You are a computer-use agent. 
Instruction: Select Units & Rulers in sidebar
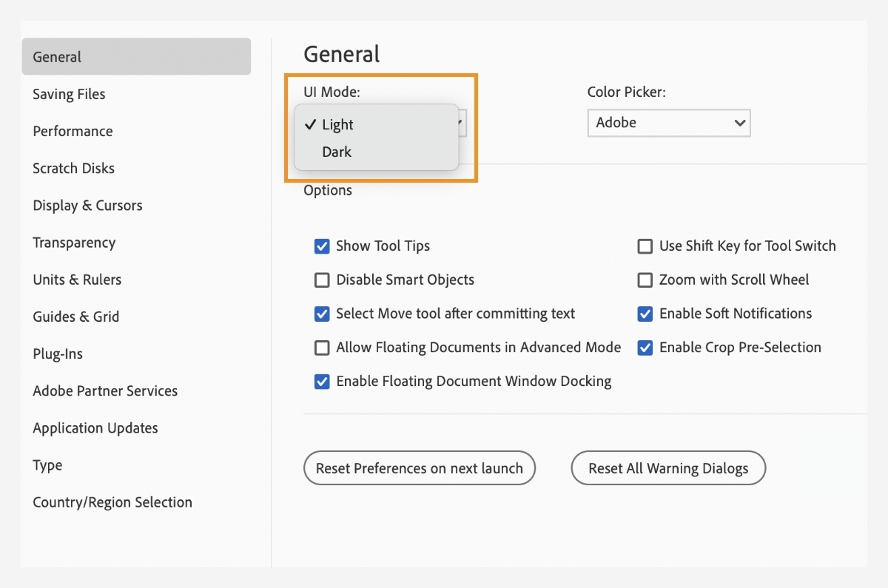(x=77, y=280)
